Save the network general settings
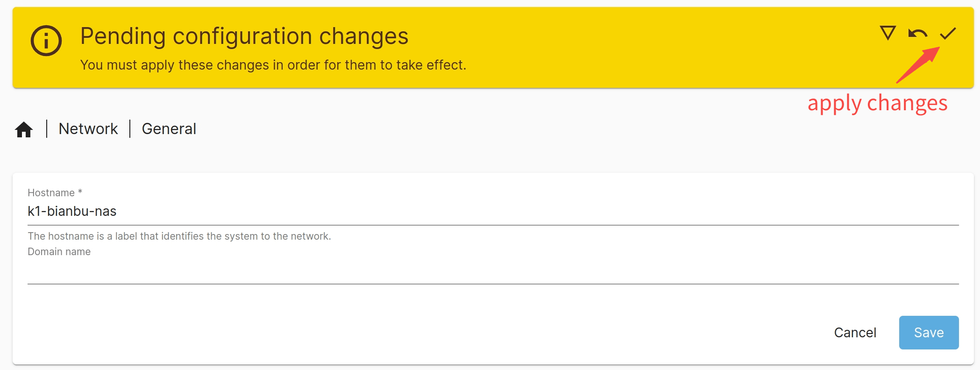Viewport: 980px width, 370px height. coord(929,333)
